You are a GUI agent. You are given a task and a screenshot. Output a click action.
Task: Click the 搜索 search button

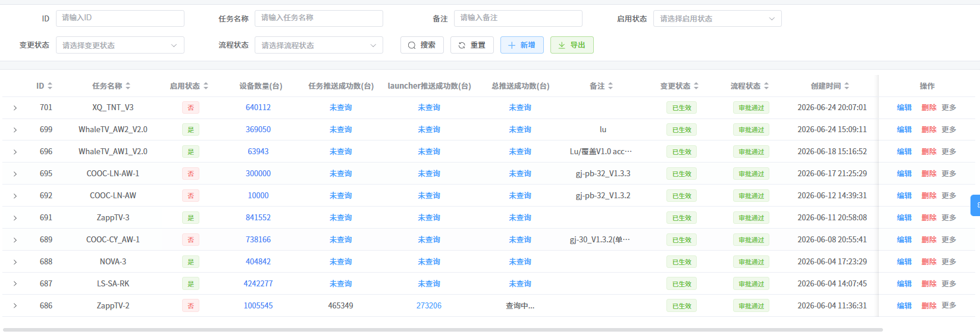[422, 45]
